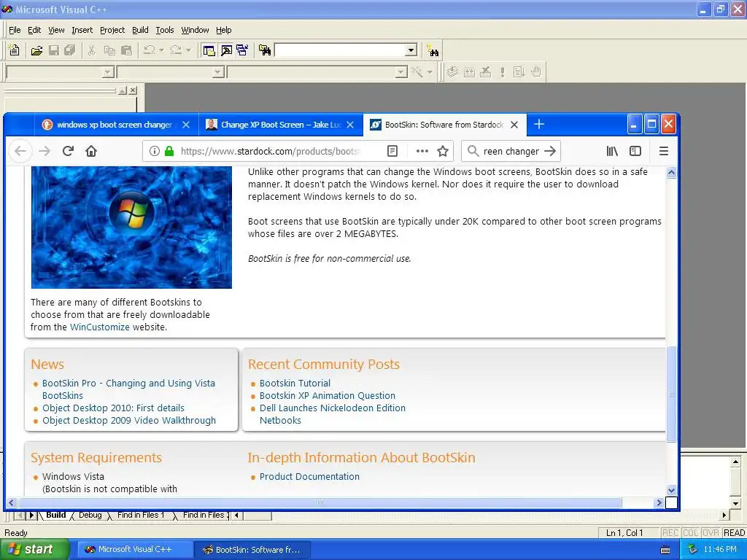Open a new Firefox tab

[x=539, y=124]
